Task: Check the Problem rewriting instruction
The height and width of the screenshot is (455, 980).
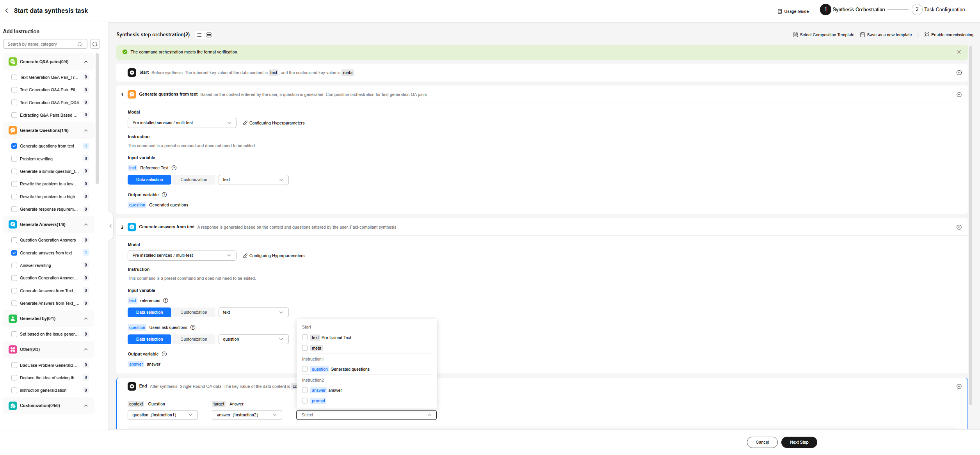Action: click(14, 159)
